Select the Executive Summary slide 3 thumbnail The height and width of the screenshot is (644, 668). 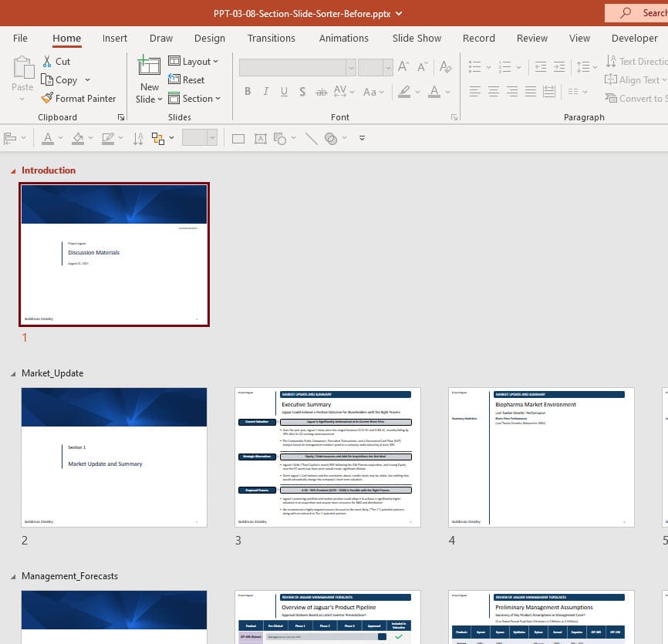coord(328,457)
